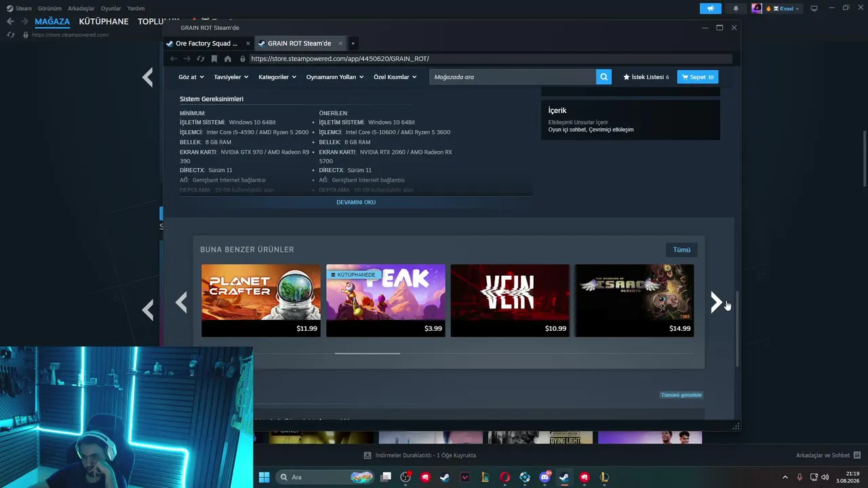Screen dimensions: 868x488
Task: Open the account name dropdown
Action: (x=784, y=9)
